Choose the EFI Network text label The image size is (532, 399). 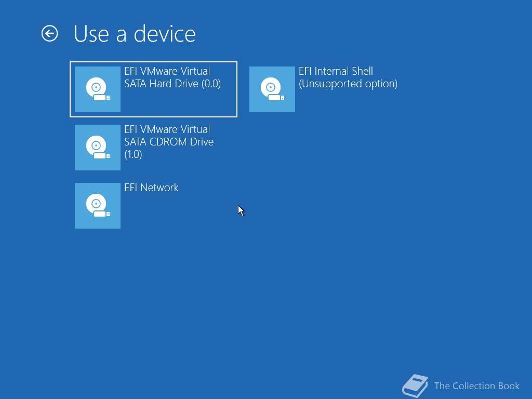(x=151, y=188)
